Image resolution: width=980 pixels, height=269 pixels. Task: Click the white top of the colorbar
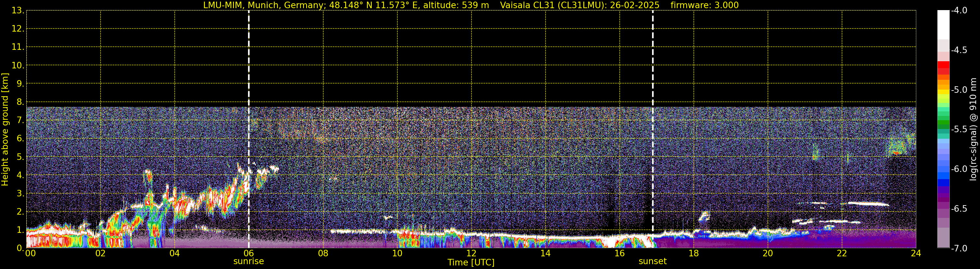pyautogui.click(x=943, y=23)
